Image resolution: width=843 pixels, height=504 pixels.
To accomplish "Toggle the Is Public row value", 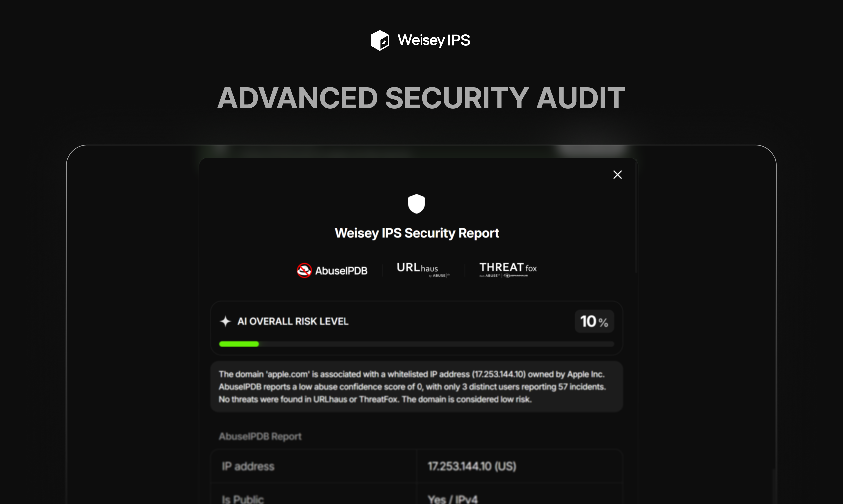I will pyautogui.click(x=453, y=498).
